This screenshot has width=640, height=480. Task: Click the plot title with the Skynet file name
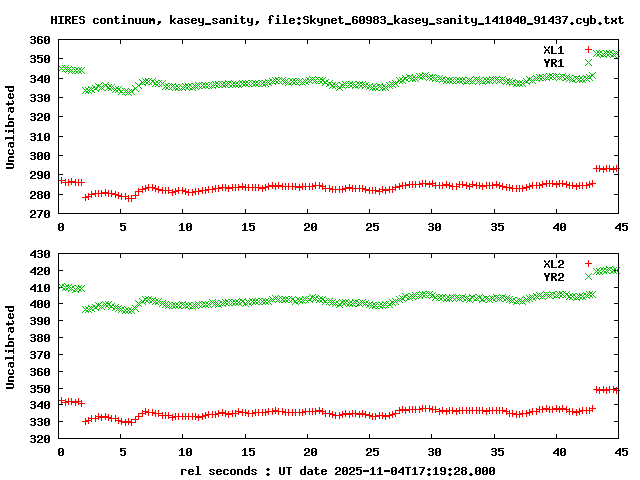pos(337,20)
